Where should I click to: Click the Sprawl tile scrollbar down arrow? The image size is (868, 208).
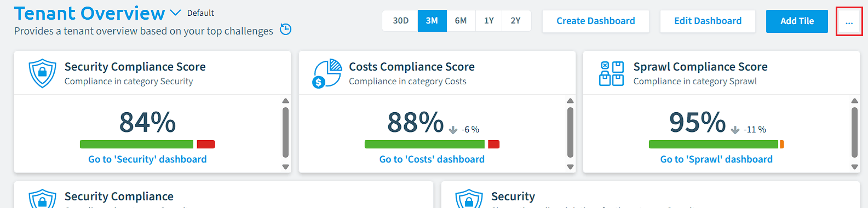click(854, 167)
